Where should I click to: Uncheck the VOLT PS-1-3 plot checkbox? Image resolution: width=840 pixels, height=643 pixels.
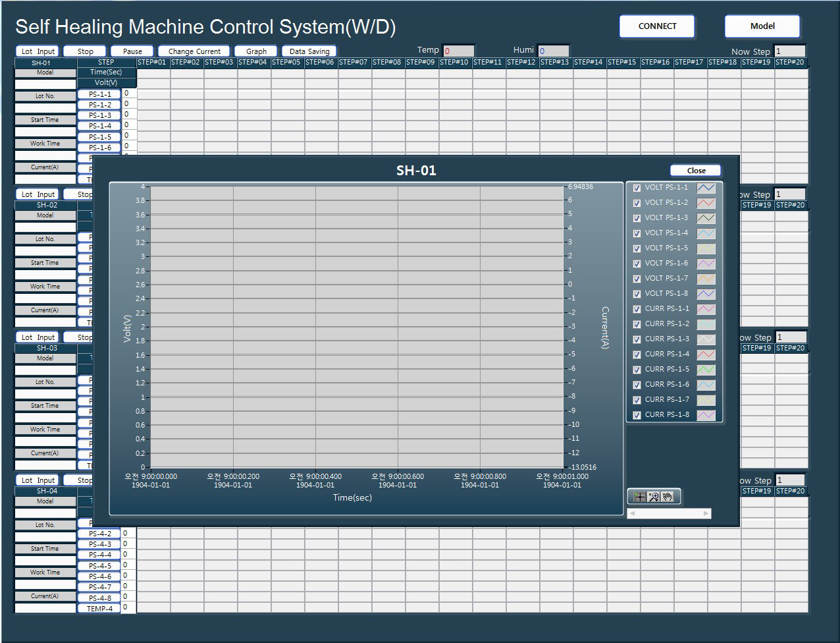637,218
